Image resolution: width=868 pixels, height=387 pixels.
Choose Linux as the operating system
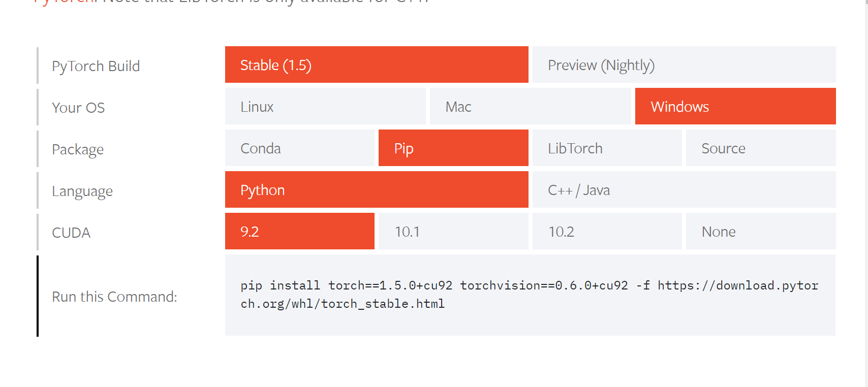coord(325,106)
